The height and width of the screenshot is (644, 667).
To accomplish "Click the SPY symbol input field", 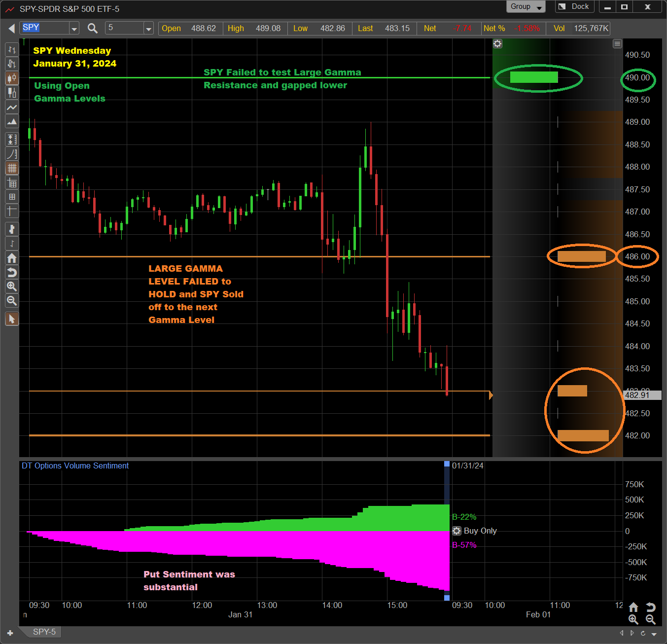I will tap(45, 28).
